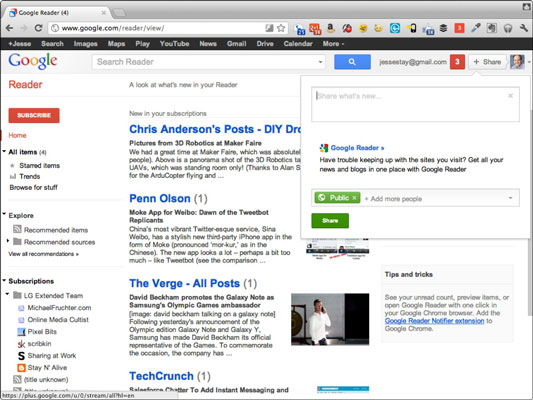Click the blue search magnifier button
533x400 pixels.
tap(352, 62)
